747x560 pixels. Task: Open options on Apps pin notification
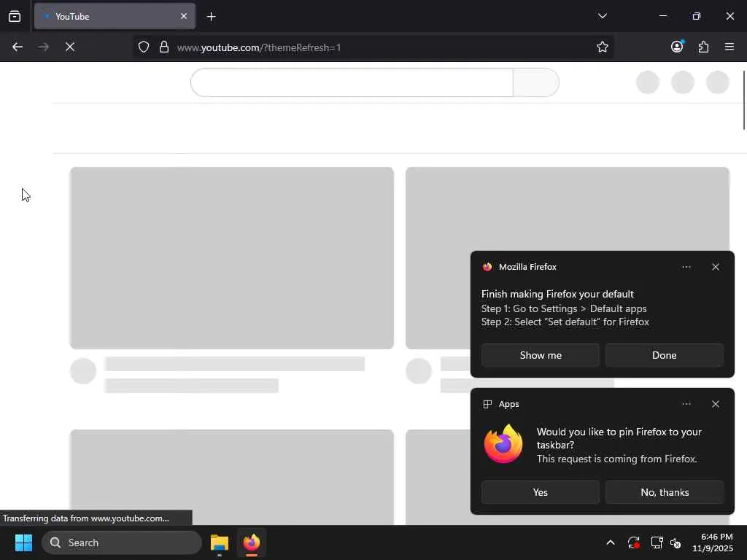[x=686, y=404]
